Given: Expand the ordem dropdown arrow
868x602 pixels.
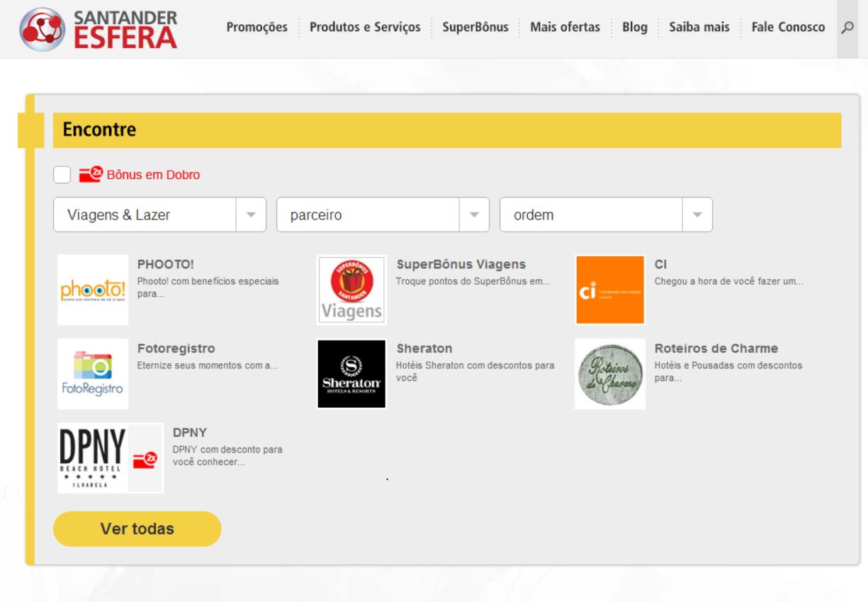Looking at the screenshot, I should [x=697, y=215].
